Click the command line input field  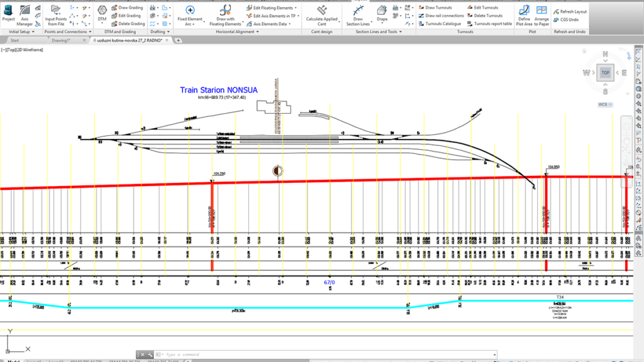327,354
